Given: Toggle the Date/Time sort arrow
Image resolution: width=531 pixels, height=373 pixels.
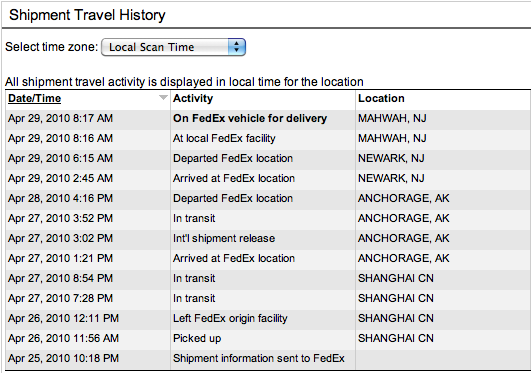Looking at the screenshot, I should 163,98.
